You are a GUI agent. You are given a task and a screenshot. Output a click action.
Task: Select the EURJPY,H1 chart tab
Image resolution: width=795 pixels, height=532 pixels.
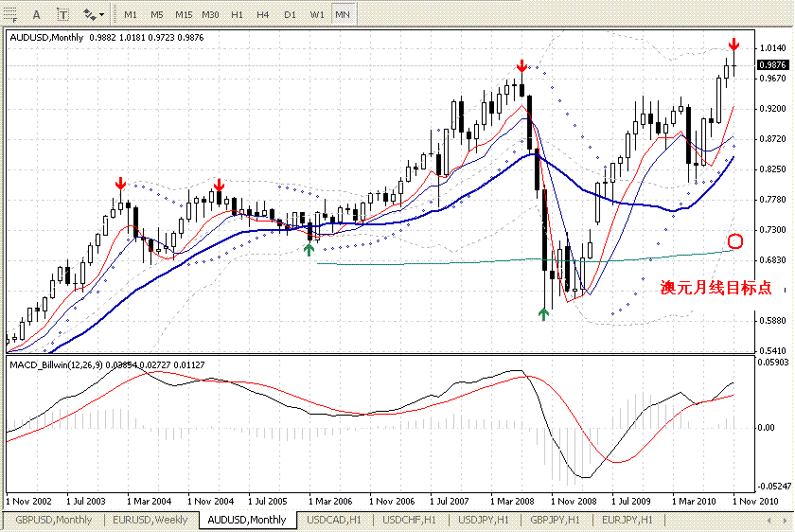click(x=626, y=520)
